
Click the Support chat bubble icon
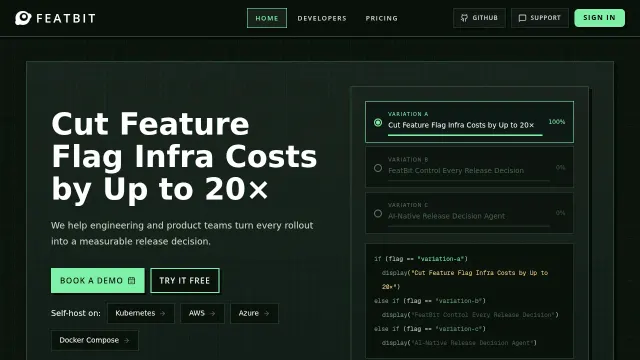[522, 18]
